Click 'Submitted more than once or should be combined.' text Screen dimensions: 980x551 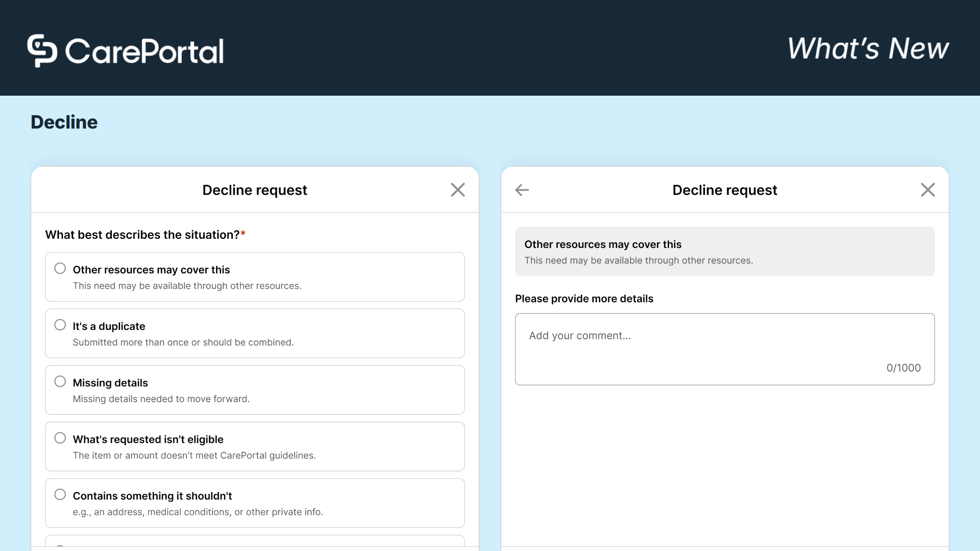[x=183, y=342]
